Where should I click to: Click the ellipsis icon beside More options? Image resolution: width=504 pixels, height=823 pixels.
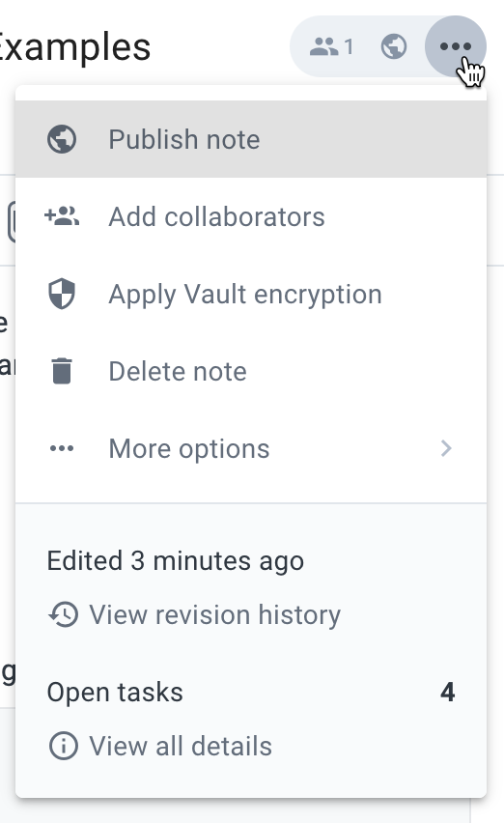tap(62, 448)
